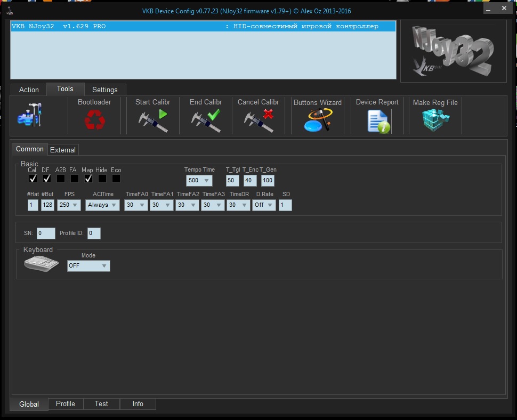Image resolution: width=517 pixels, height=420 pixels.
Task: Click the Bootloader recycle icon
Action: [x=95, y=119]
